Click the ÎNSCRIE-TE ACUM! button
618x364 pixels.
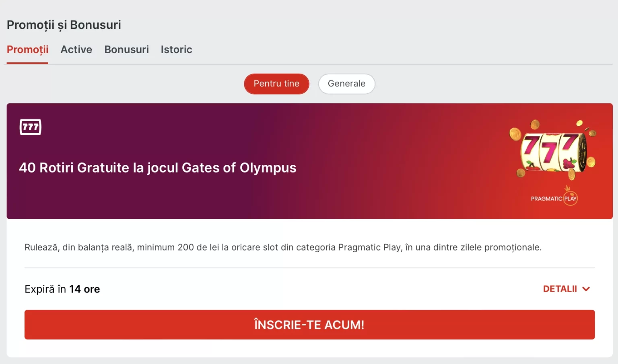coord(309,325)
